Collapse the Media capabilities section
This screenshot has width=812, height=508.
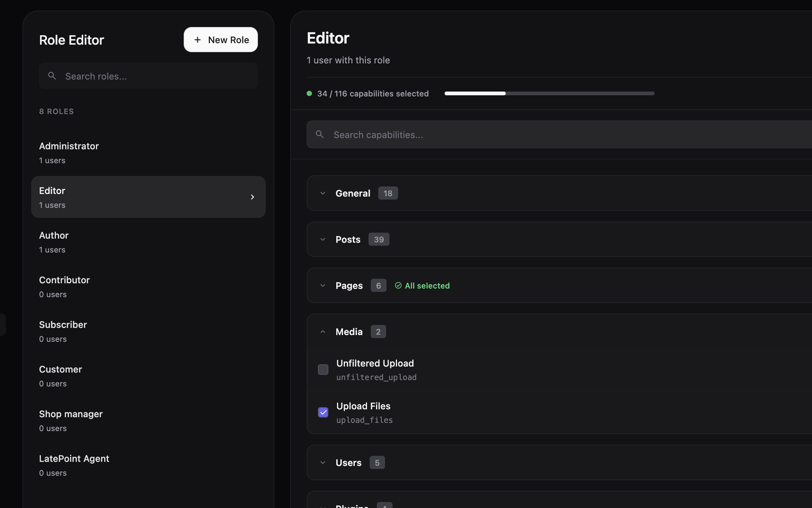(323, 331)
